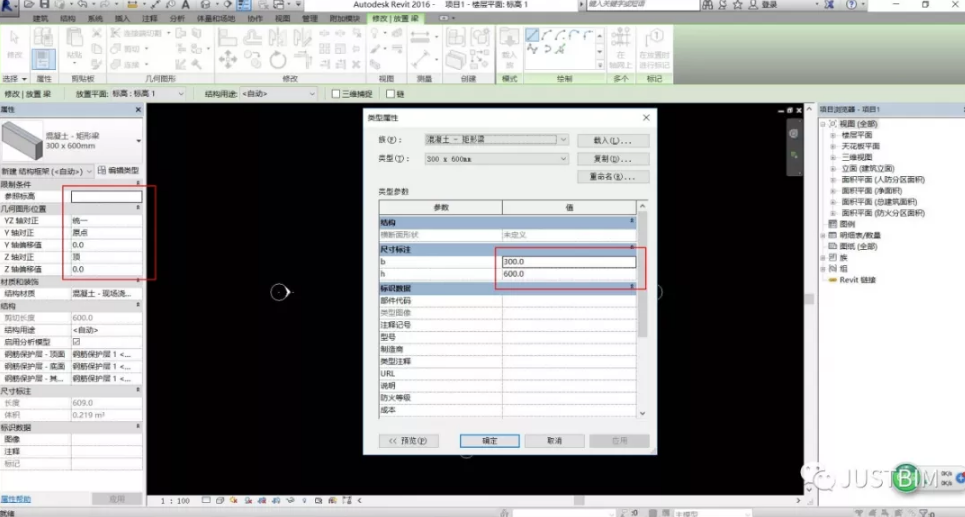
Task: Select the Revit 链接 item in project browser
Action: coord(857,279)
